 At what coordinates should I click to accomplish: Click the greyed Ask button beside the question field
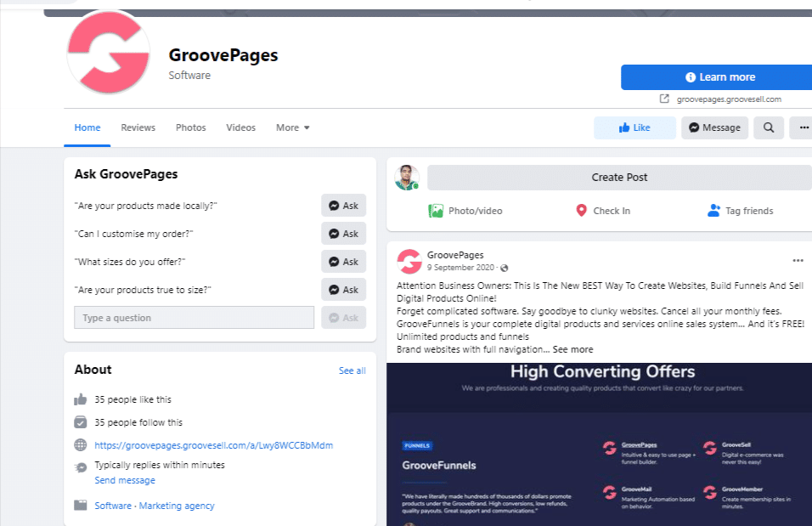tap(343, 317)
